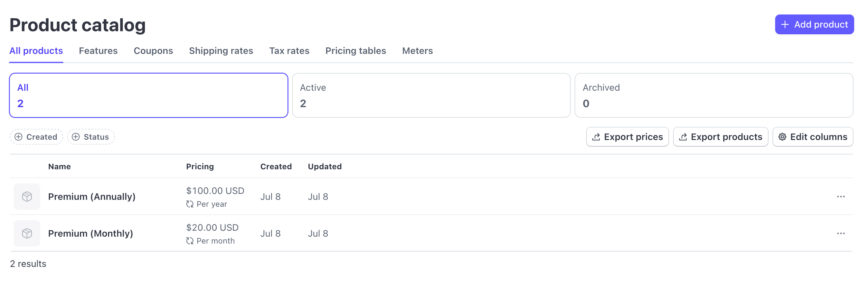Click the export icon in Export prices
Viewport: 868px width, 282px height.
pos(596,137)
